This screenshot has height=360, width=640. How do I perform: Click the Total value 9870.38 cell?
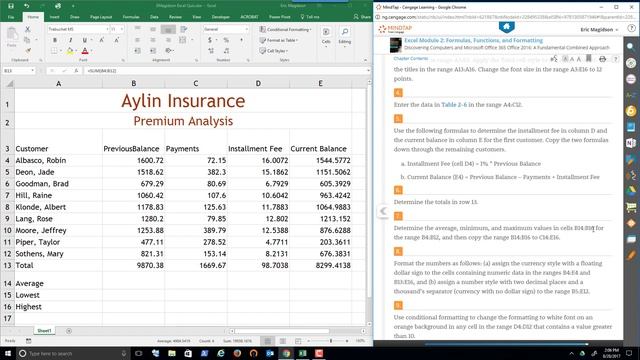tap(133, 265)
